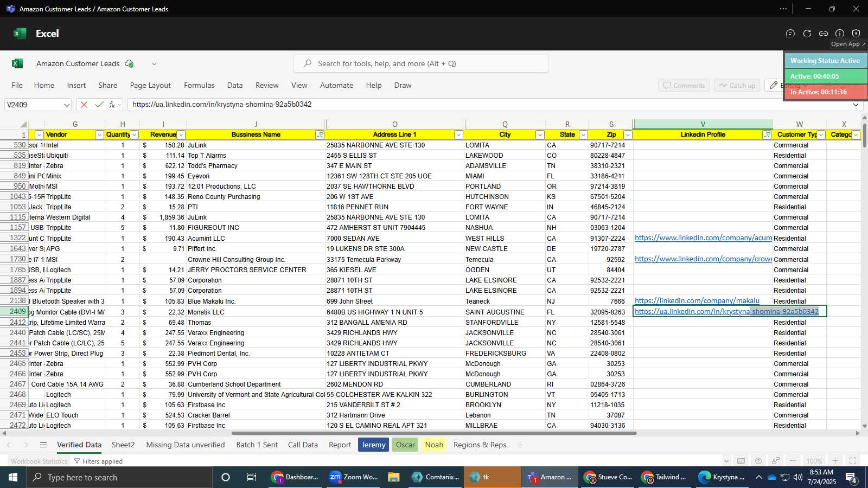The width and height of the screenshot is (868, 488).
Task: Click the Excel app logo beside file name
Action: 17,63
